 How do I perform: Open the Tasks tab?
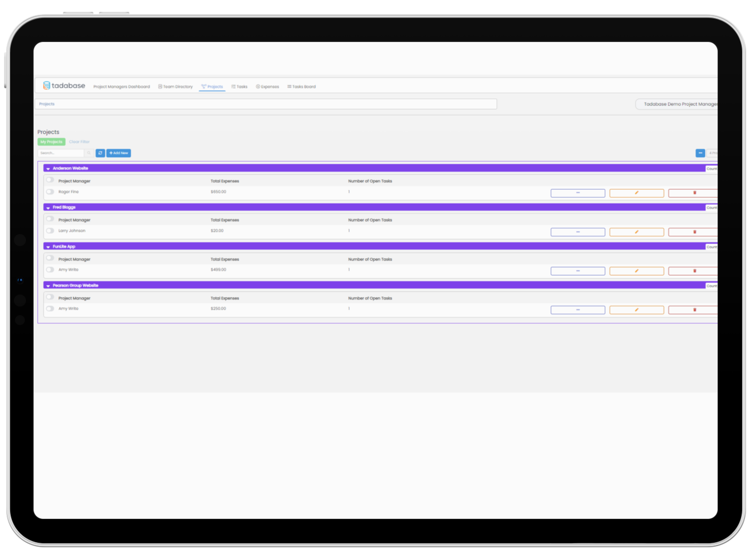click(239, 87)
